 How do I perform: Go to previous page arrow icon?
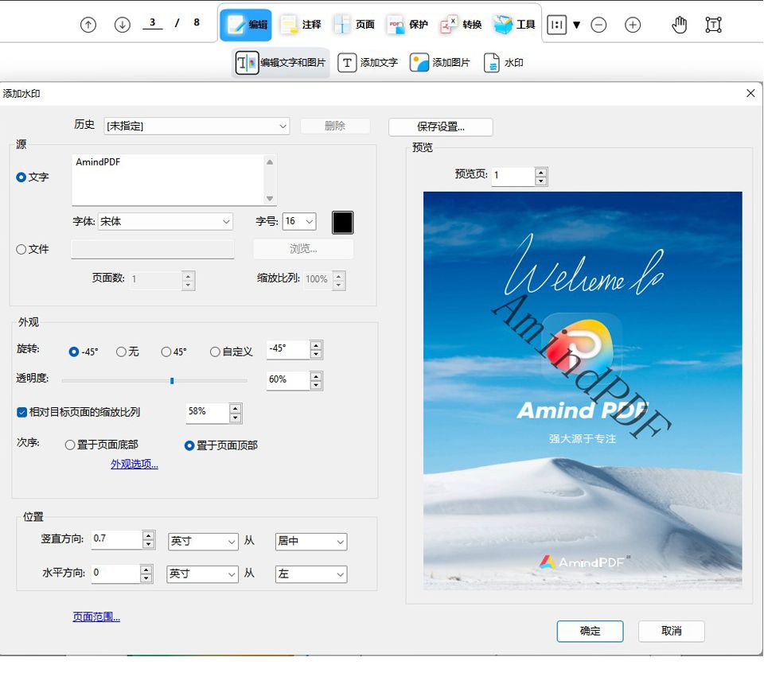click(88, 25)
